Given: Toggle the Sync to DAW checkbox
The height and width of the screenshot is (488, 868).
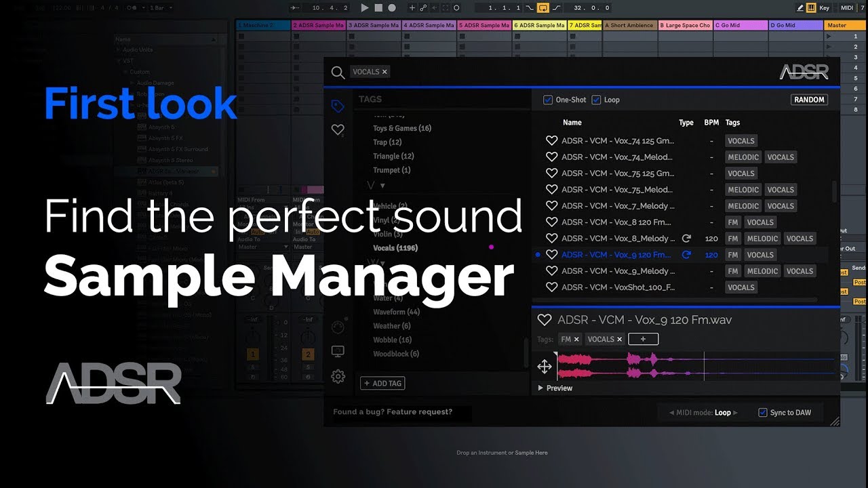Looking at the screenshot, I should [763, 412].
